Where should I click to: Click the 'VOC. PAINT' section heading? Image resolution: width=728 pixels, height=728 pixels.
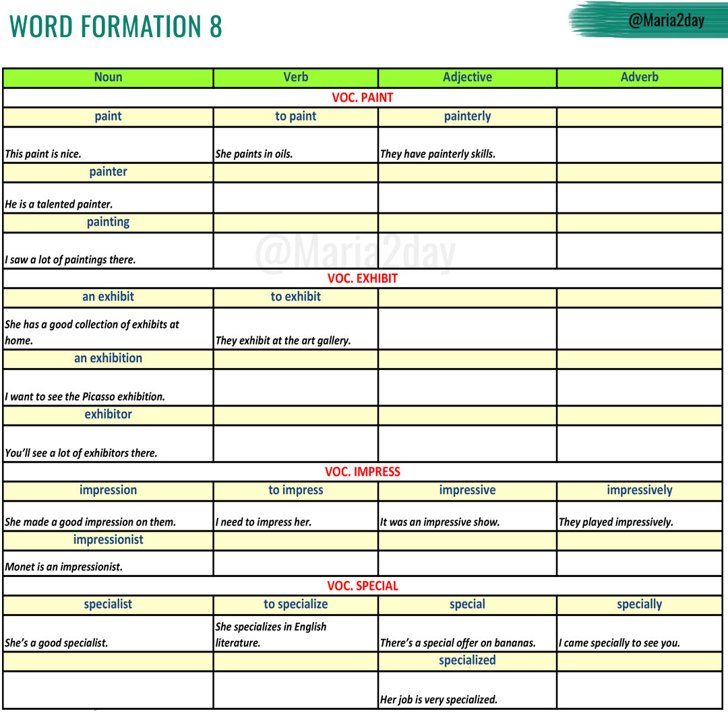362,98
